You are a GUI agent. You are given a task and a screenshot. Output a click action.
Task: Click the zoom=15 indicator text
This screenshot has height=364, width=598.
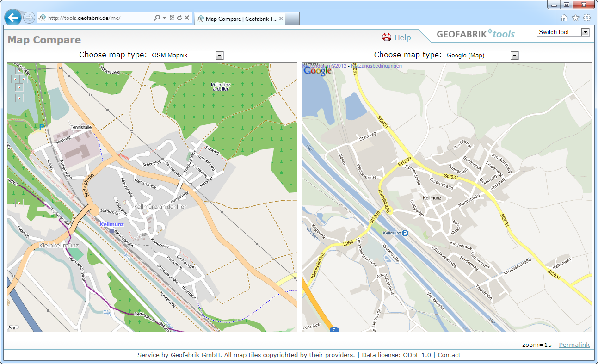coord(537,345)
